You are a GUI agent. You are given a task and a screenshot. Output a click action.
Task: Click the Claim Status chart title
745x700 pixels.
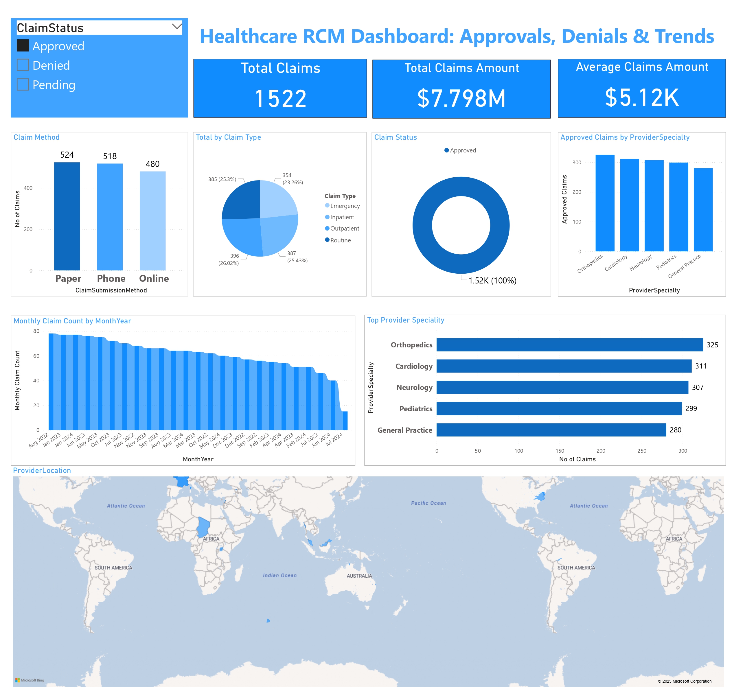tap(396, 137)
